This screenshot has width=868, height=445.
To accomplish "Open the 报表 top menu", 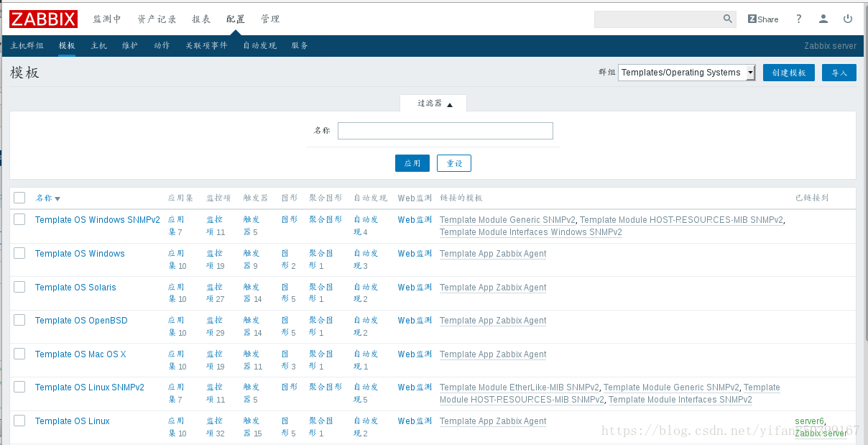I will point(201,19).
